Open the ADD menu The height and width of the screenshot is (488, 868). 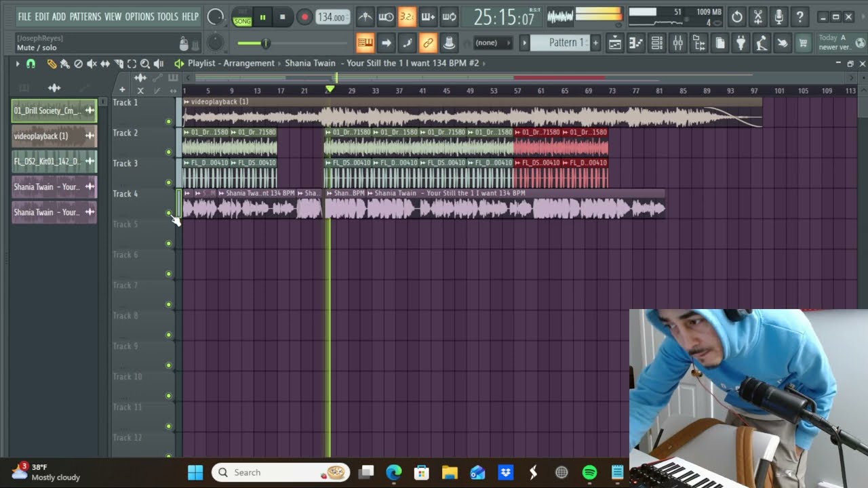(60, 16)
